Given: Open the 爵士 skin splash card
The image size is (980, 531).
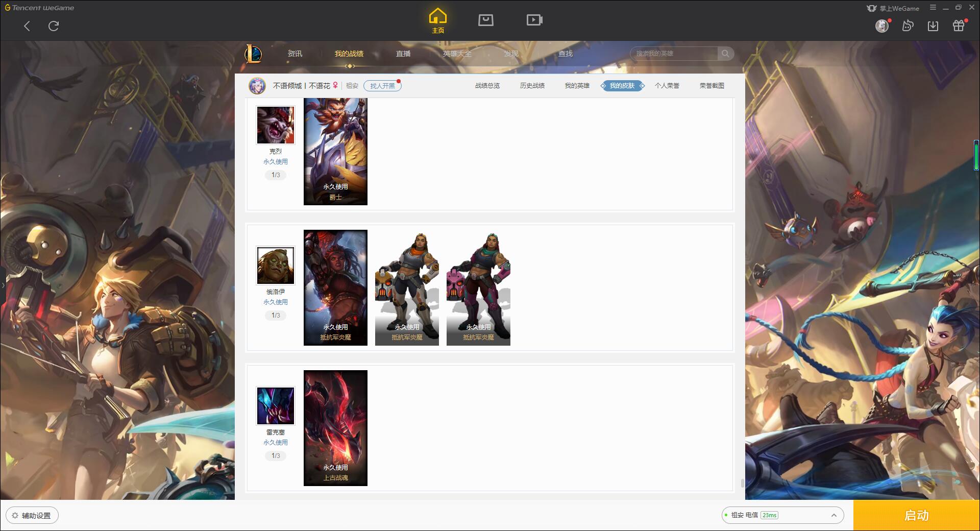Looking at the screenshot, I should pos(335,152).
